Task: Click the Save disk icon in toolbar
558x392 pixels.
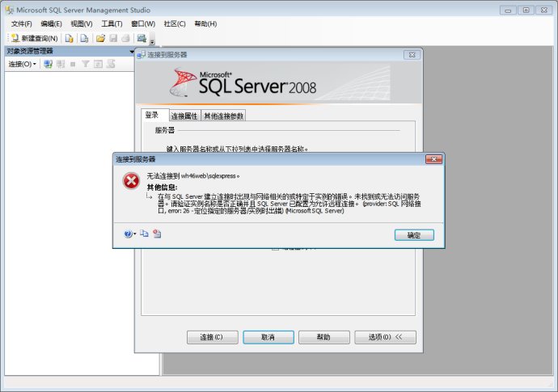Action: tap(113, 38)
